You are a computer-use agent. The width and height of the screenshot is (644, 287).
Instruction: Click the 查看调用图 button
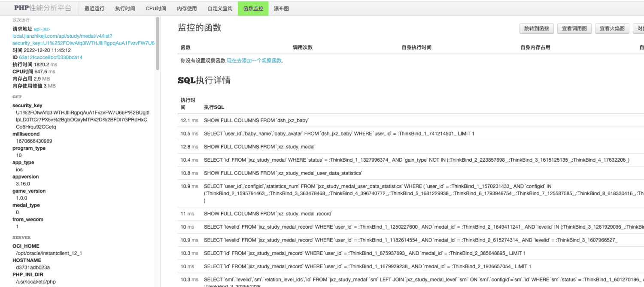(x=574, y=29)
